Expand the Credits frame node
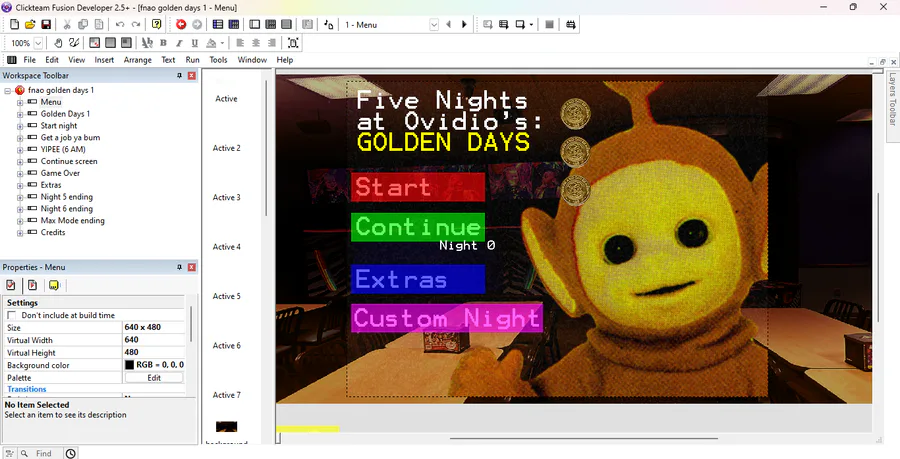This screenshot has width=900, height=459. [x=20, y=233]
